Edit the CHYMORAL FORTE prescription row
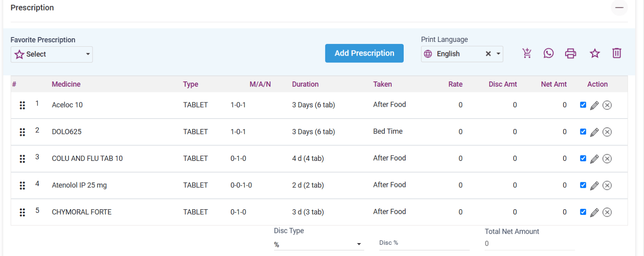Viewport: 644px width, 256px height. [x=594, y=212]
